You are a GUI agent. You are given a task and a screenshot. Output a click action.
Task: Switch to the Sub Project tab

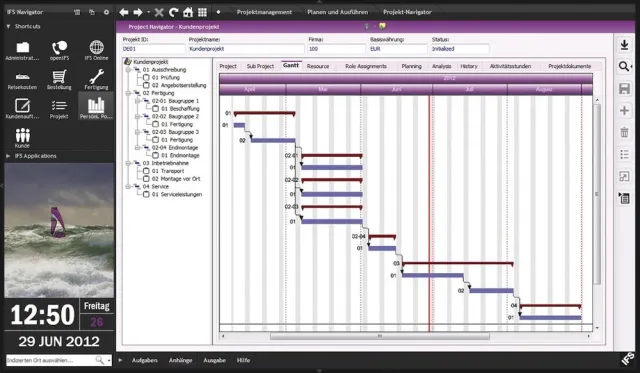pyautogui.click(x=260, y=66)
